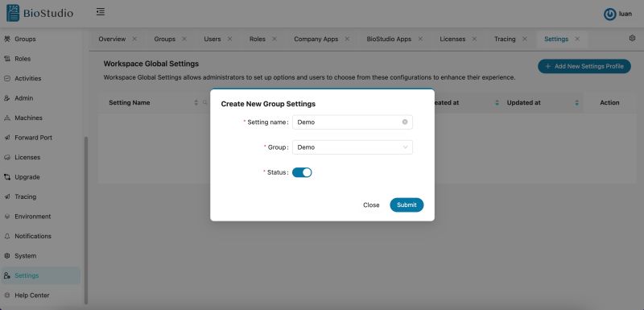Switch to the BioStudio Apps tab
Screen dimensions: 644x310
coord(389,39)
